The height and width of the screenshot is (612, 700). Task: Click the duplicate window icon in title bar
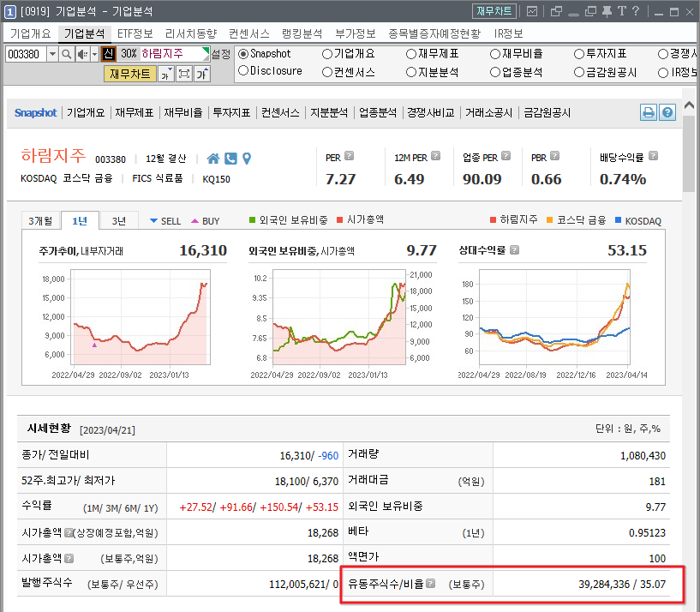tap(590, 11)
